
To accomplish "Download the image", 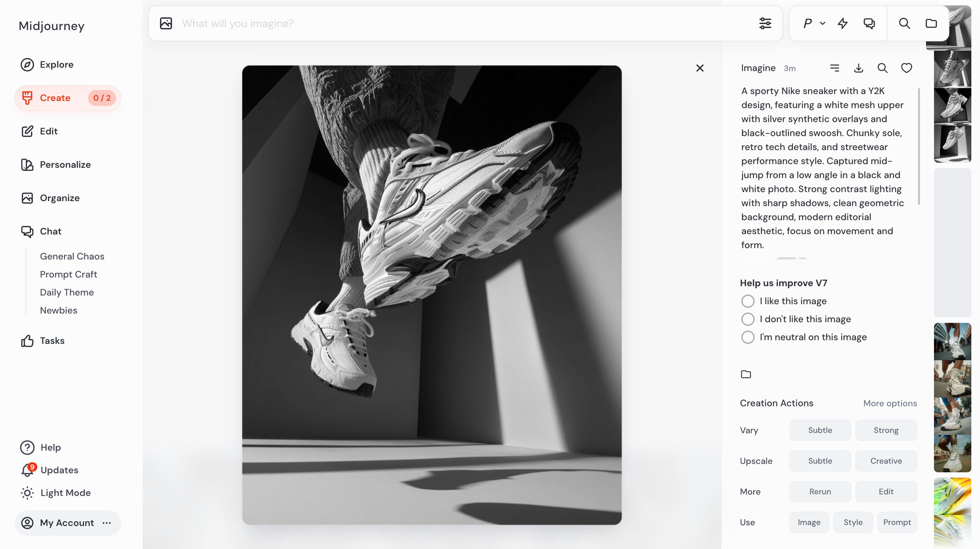I will (858, 68).
